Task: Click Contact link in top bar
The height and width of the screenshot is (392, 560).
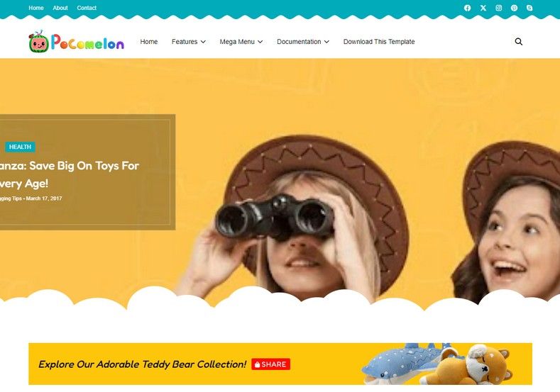Action: point(87,8)
